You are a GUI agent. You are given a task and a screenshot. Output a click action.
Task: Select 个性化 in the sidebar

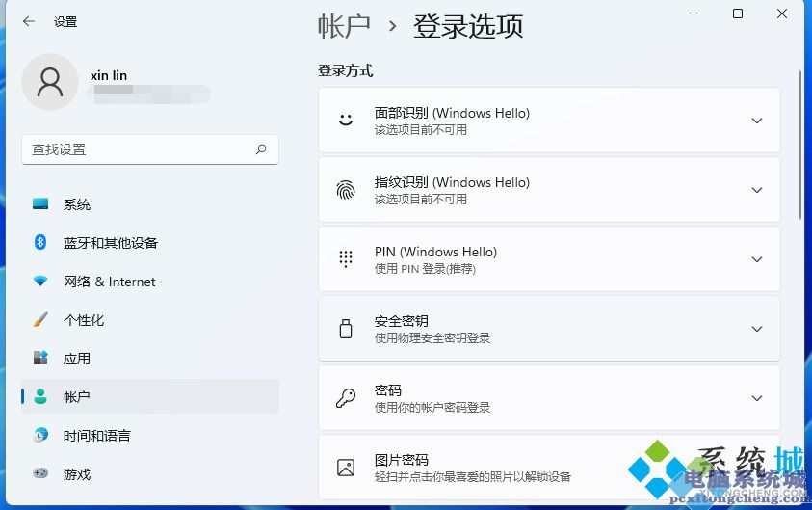(150, 320)
